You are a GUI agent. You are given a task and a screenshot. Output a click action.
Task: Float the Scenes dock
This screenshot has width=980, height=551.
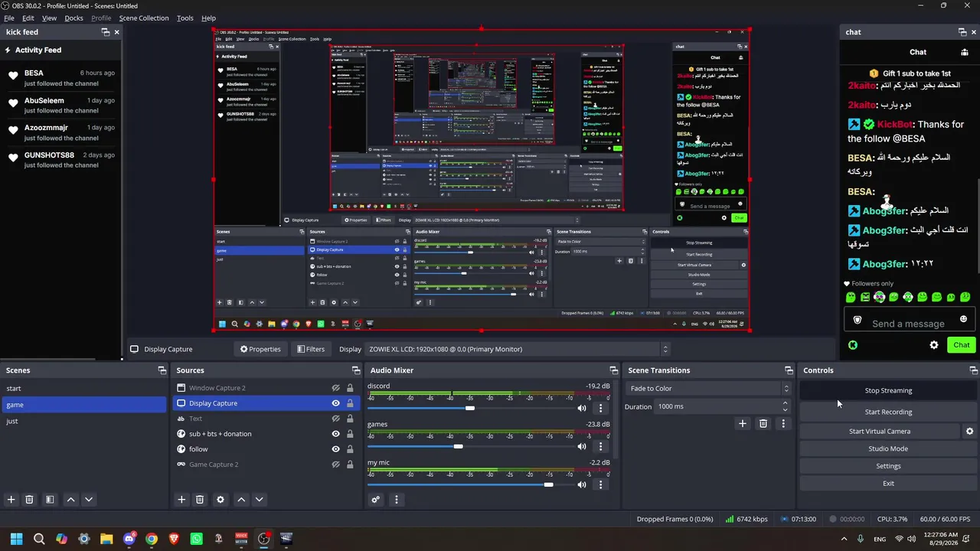[x=162, y=370]
